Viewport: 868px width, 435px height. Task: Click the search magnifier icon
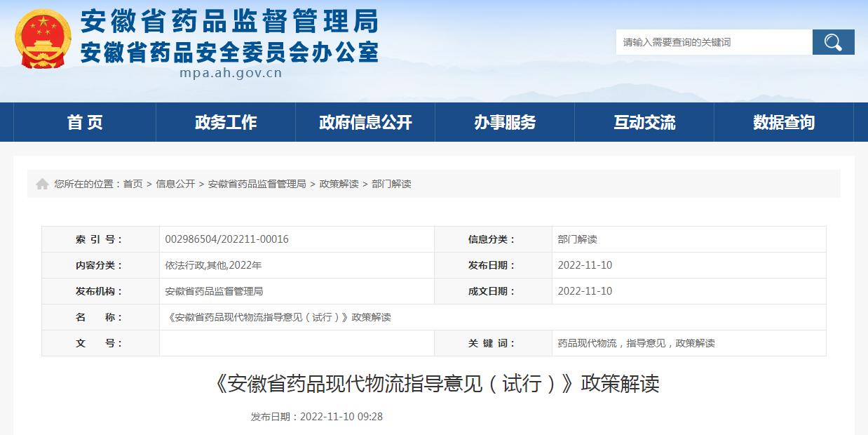[x=833, y=41]
